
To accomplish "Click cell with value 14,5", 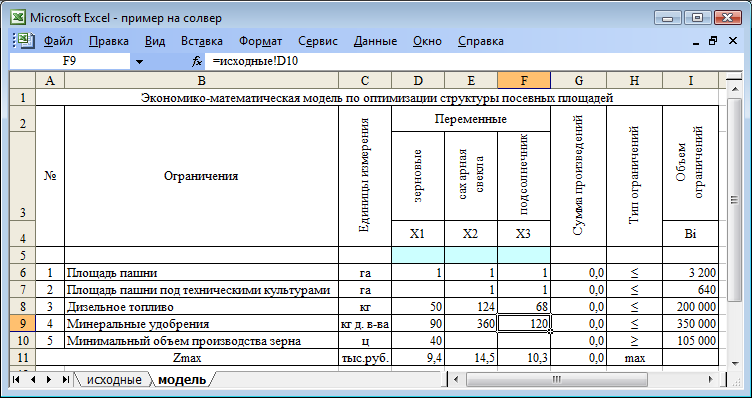I will (x=471, y=357).
